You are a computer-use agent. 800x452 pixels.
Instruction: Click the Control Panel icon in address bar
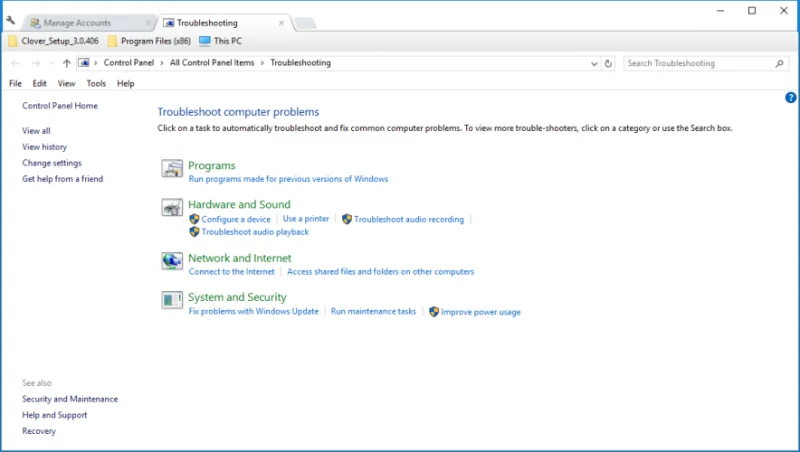click(x=84, y=63)
